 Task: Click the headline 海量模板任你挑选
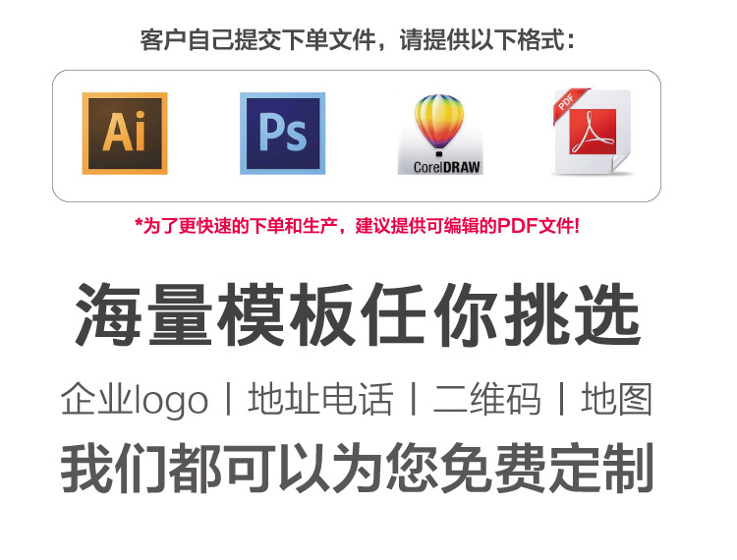coord(358,314)
